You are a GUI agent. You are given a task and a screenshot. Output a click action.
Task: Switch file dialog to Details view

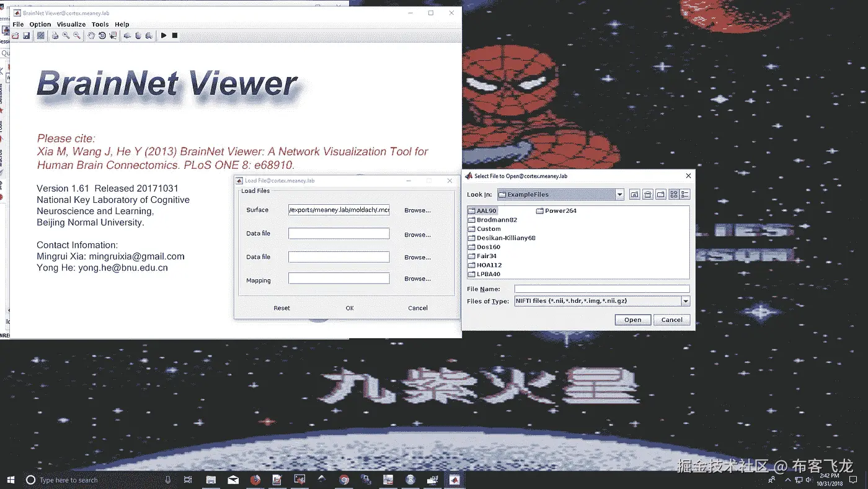685,194
